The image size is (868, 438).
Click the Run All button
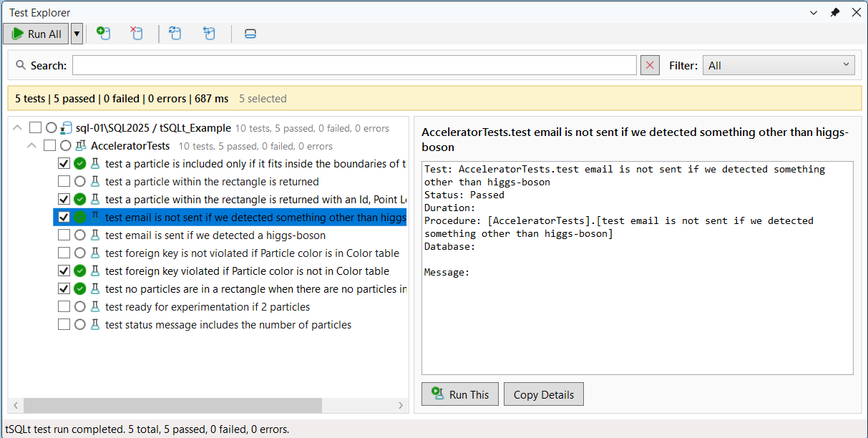click(36, 34)
